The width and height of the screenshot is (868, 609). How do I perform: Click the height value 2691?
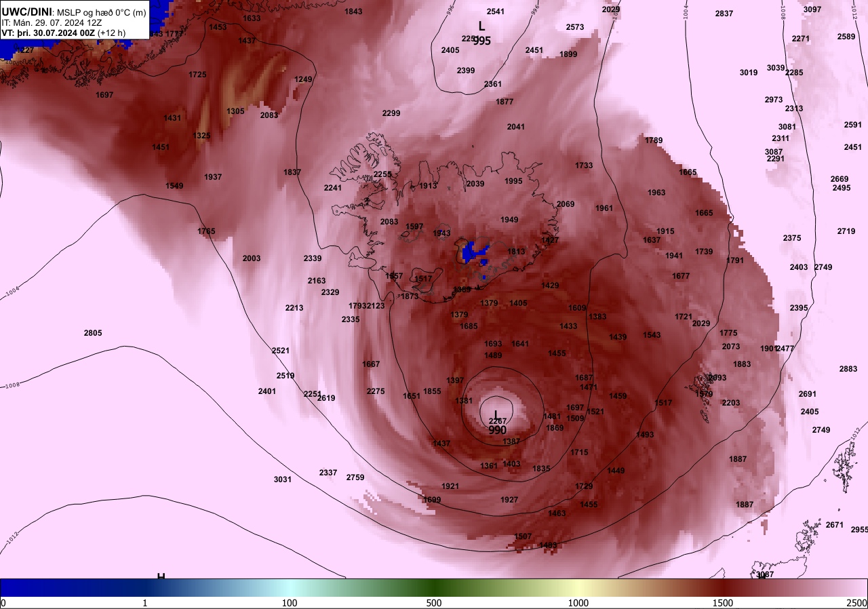[808, 394]
